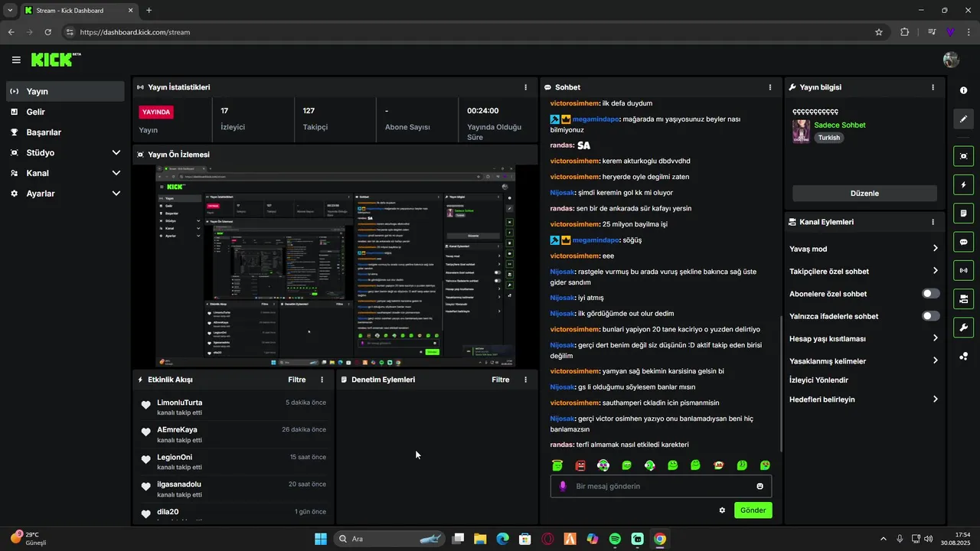Insert the angel halo green emote

557,465
